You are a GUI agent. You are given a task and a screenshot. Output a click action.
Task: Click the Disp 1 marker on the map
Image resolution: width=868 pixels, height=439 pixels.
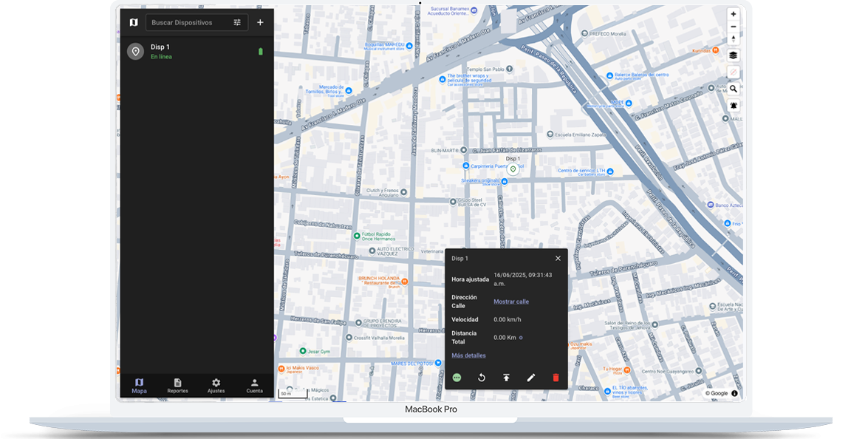tap(513, 169)
